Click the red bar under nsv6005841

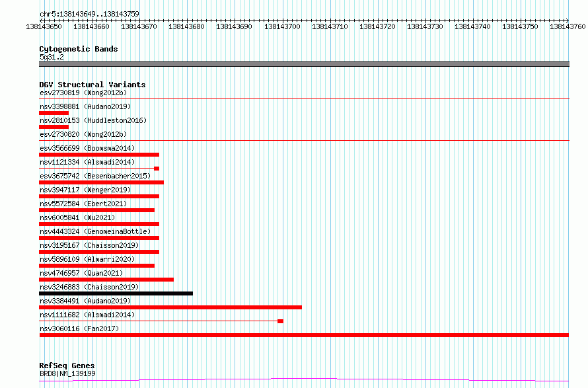pyautogui.click(x=99, y=224)
